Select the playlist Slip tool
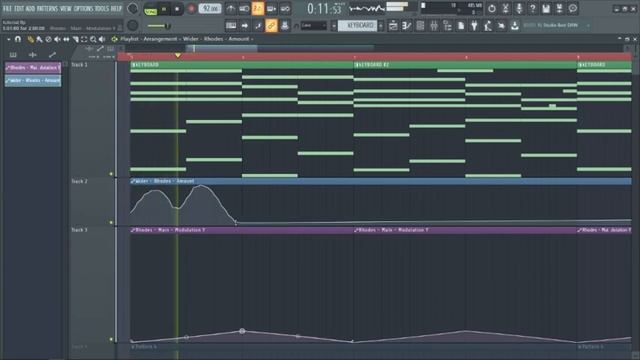This screenshot has width=640, height=360. coord(66,40)
